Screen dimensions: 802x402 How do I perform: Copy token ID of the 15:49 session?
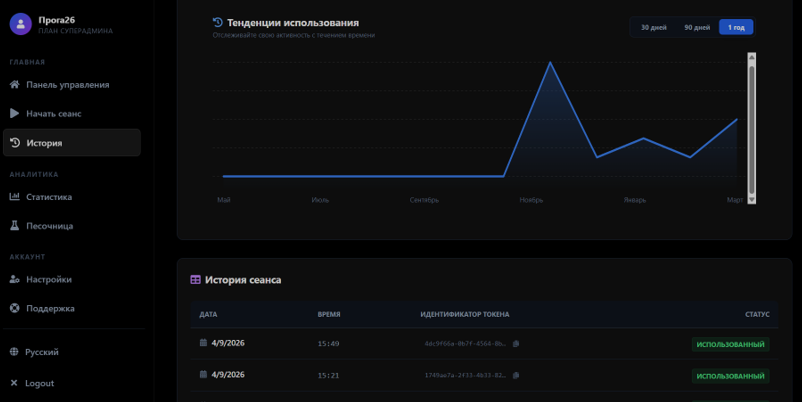[x=516, y=344]
